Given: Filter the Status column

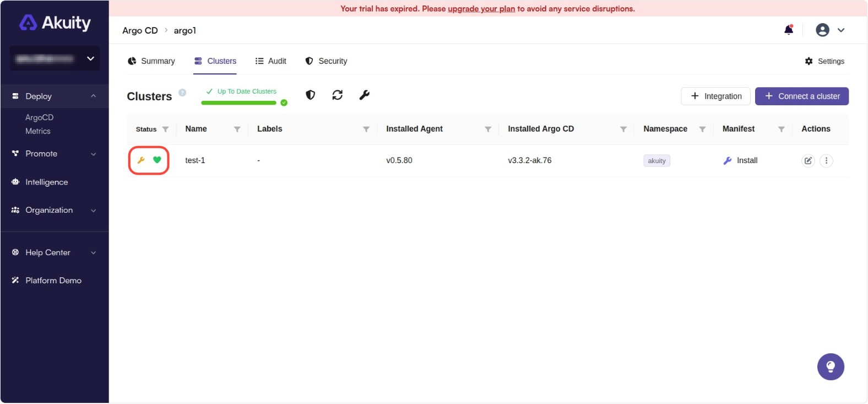Looking at the screenshot, I should 165,129.
